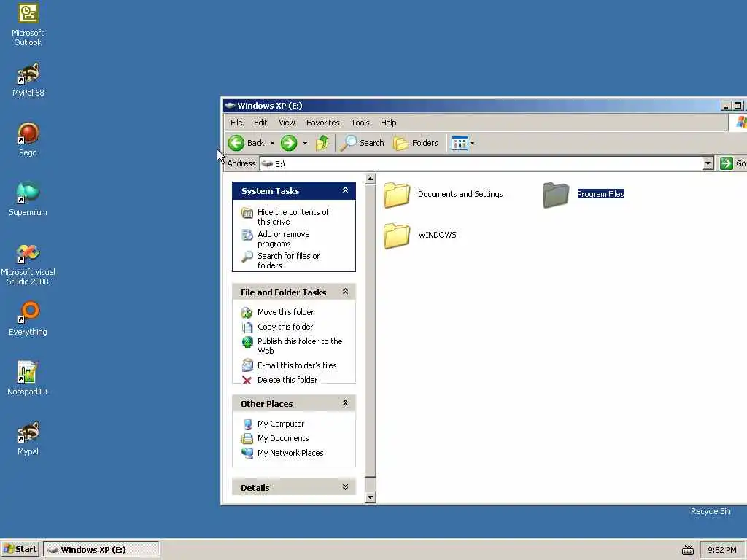The height and width of the screenshot is (560, 747).
Task: Click E-mail this folder's files link
Action: [x=297, y=365]
